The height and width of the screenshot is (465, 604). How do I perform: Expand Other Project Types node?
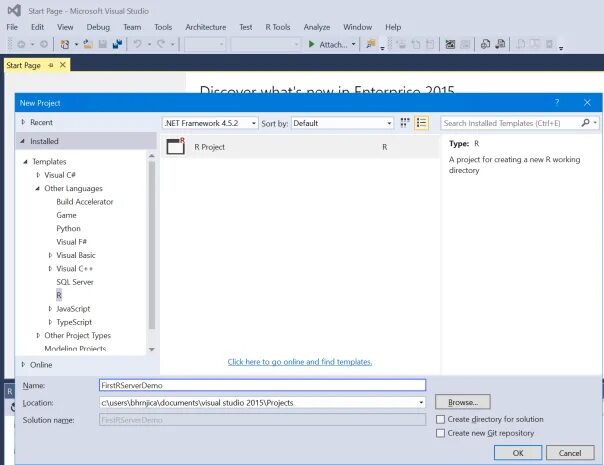pyautogui.click(x=38, y=336)
